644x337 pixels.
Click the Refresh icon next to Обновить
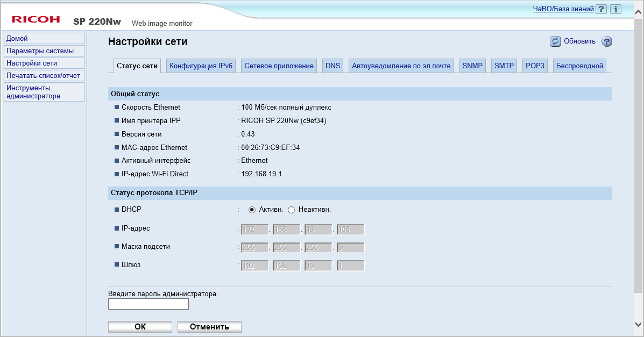coord(555,41)
